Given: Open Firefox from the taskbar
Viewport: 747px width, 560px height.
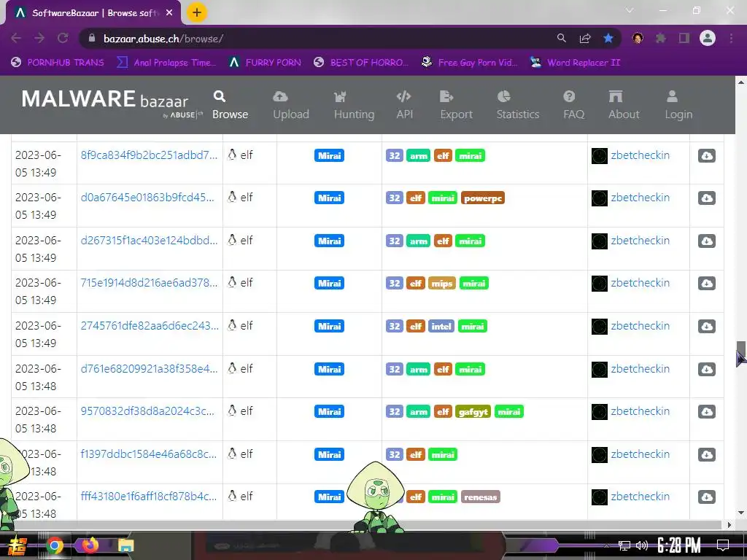Looking at the screenshot, I should 90,545.
